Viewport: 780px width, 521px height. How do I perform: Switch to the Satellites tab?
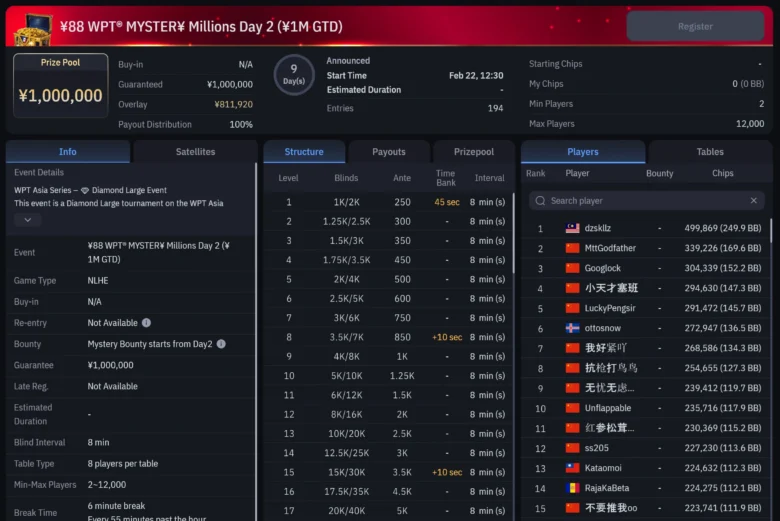195,152
